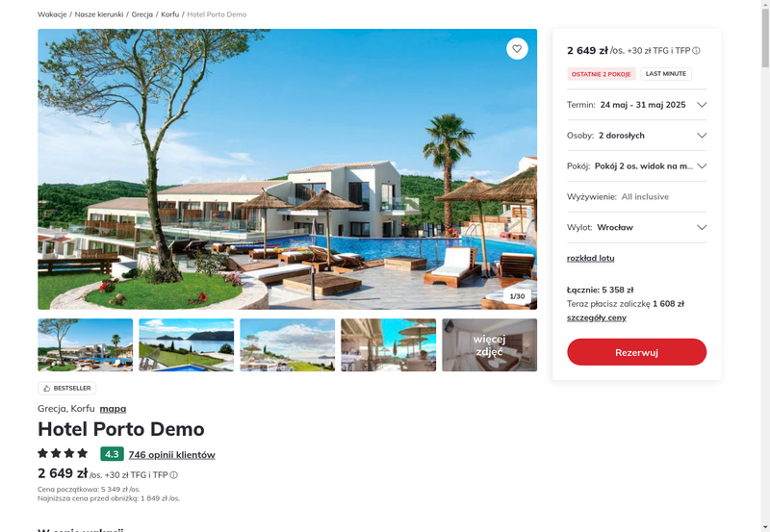Add hotel to favorites with heart icon
The width and height of the screenshot is (770, 532).
[517, 49]
